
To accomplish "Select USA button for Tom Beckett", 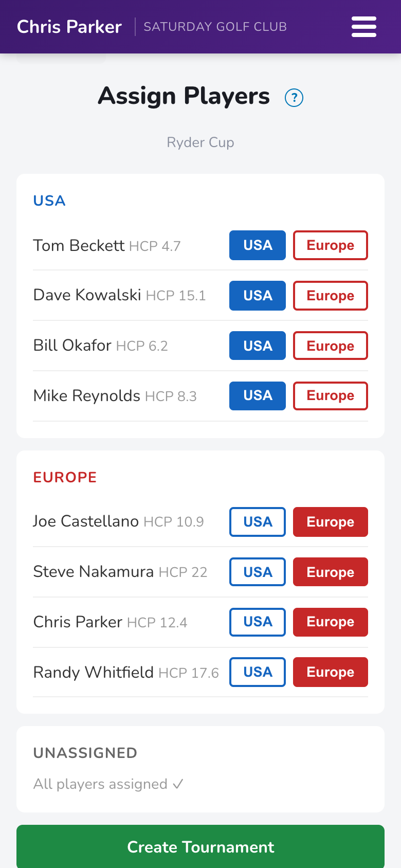I will click(258, 245).
